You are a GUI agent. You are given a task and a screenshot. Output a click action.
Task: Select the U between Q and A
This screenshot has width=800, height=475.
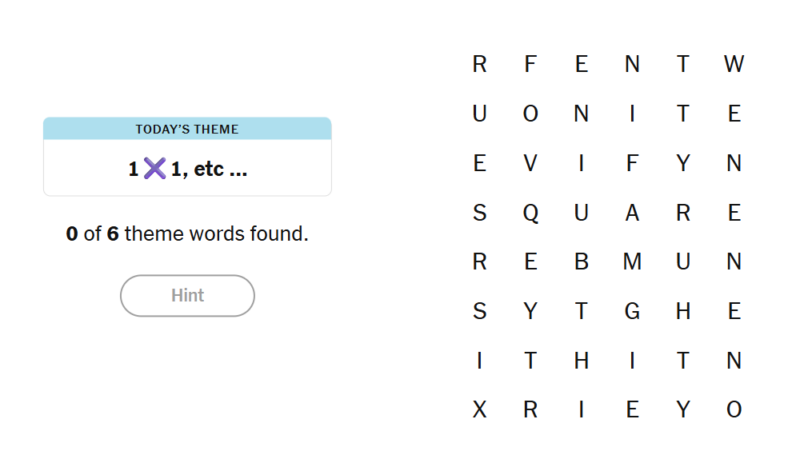click(x=582, y=212)
